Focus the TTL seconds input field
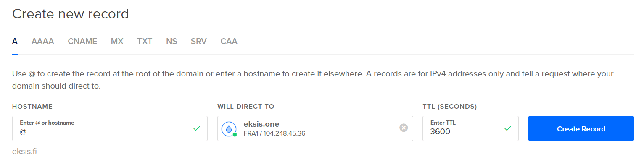 click(470, 128)
